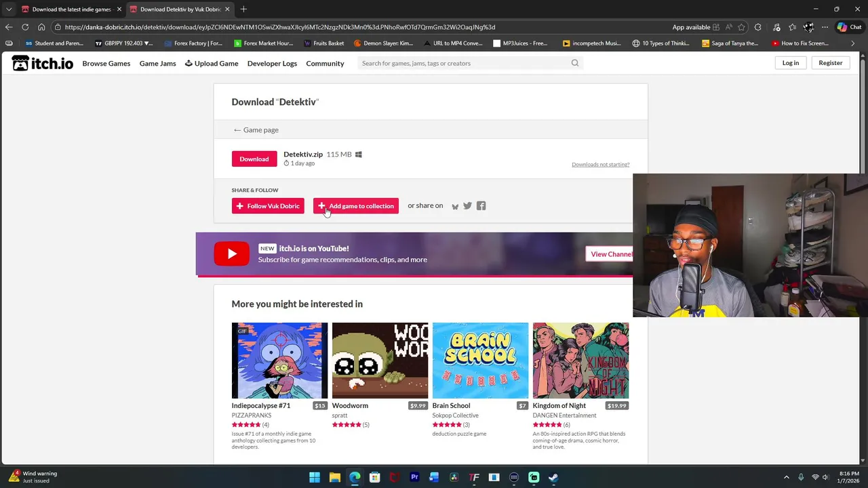Click the browser profile avatar
The height and width of the screenshot is (488, 868).
(808, 27)
